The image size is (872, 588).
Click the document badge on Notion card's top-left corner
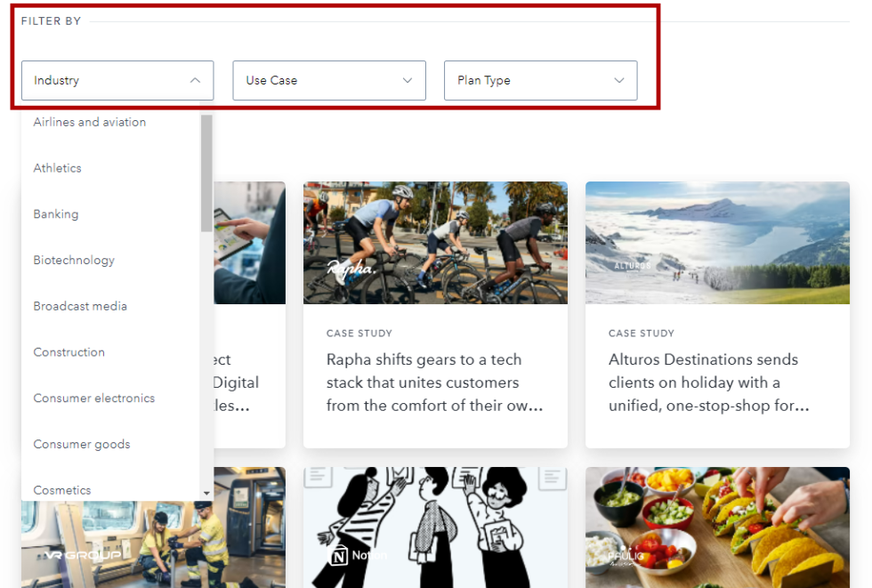[x=317, y=479]
